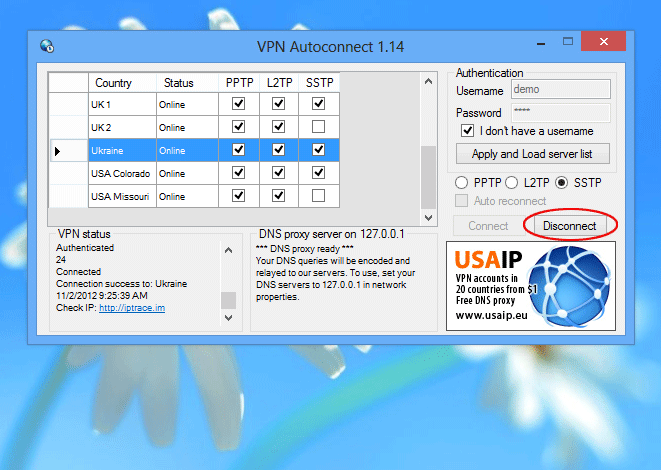Click the Country column header
Image resolution: width=661 pixels, height=470 pixels.
pyautogui.click(x=122, y=83)
